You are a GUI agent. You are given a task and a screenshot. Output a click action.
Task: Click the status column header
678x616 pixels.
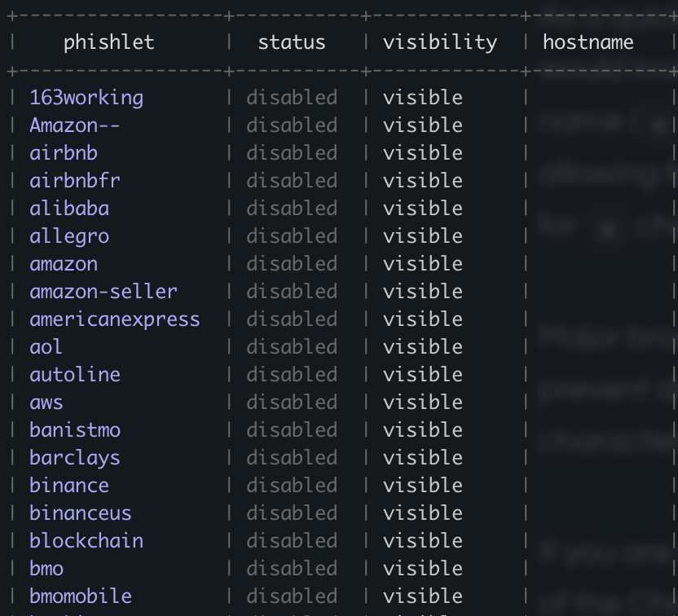point(292,42)
